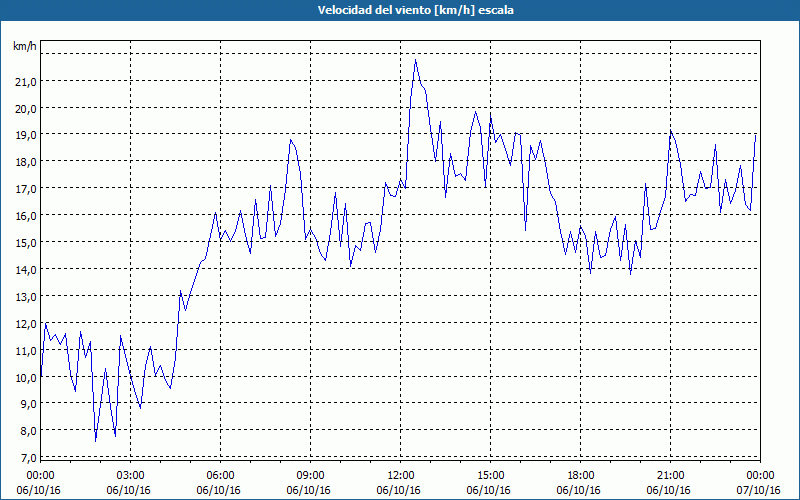Click the 16,0 y-axis value
800x500 pixels.
[26, 216]
